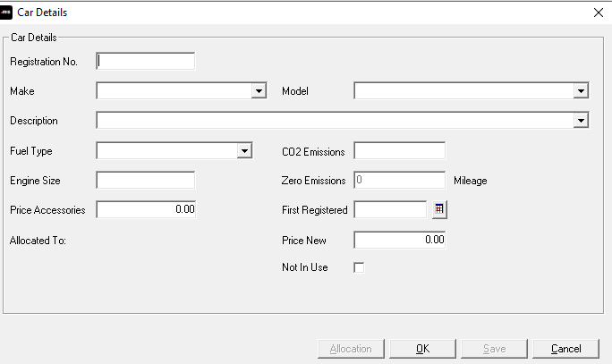Image resolution: width=612 pixels, height=364 pixels.
Task: Click the Model combo box text area
Action: (464, 91)
